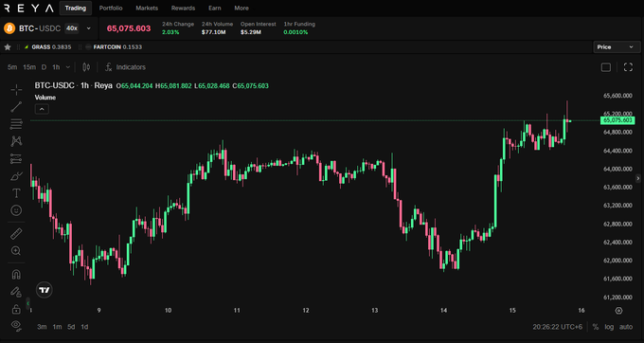Open the timeframe interval dropdown arrow
Screen dimensions: 644x343
click(x=68, y=67)
